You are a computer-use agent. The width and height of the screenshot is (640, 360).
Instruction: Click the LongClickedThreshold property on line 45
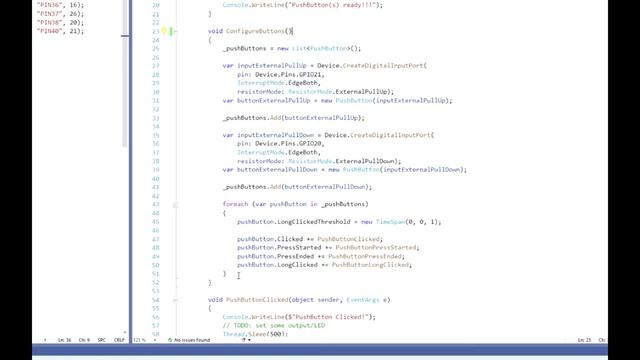click(x=313, y=222)
